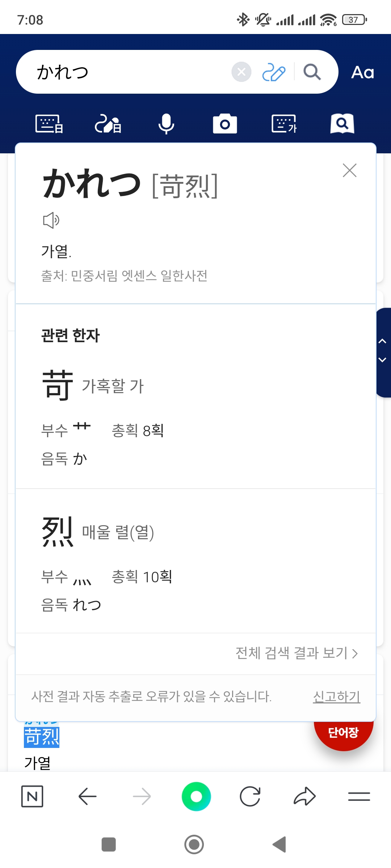Screen dimensions: 391x868
Task: Open the browser hamburger menu
Action: point(359,796)
